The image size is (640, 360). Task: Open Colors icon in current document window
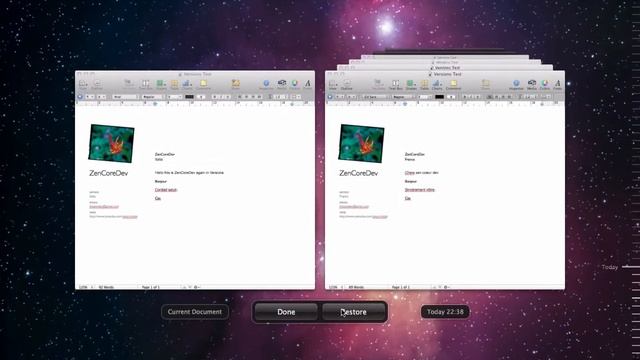[295, 84]
